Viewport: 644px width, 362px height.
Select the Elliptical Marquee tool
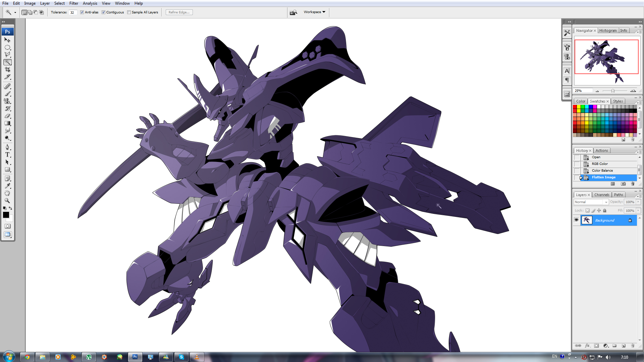7,47
